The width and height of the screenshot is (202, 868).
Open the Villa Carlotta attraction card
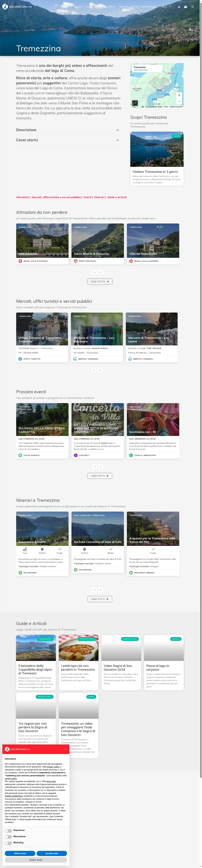pyautogui.click(x=42, y=241)
